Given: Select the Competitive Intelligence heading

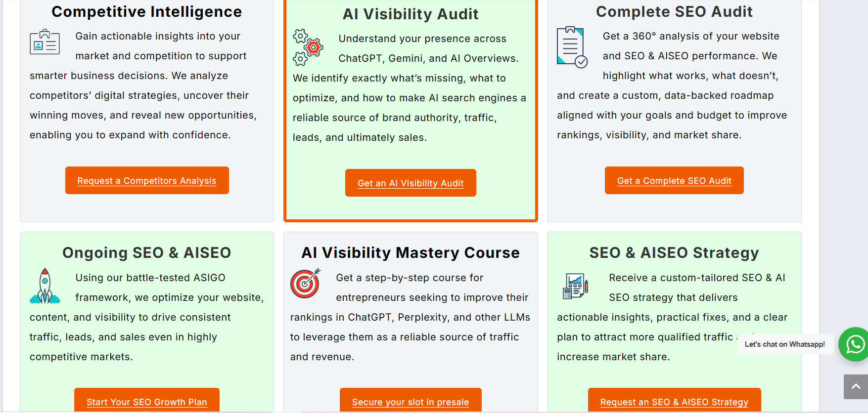Looking at the screenshot, I should [146, 11].
